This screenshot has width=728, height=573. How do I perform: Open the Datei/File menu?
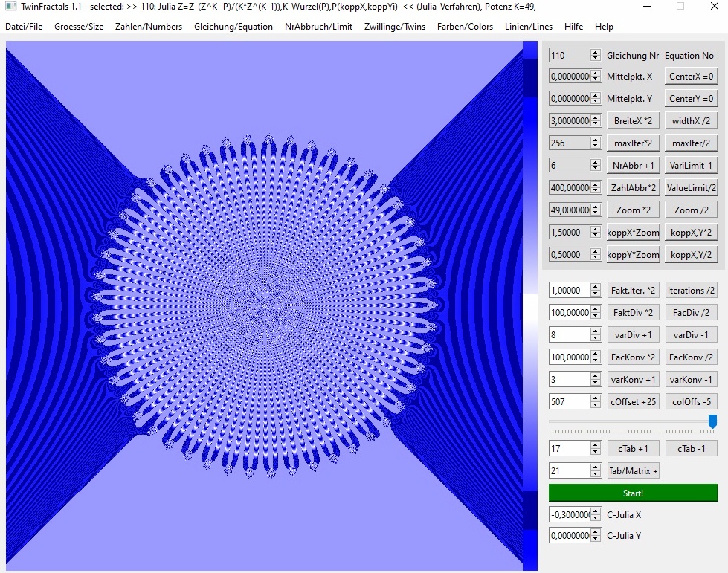tap(24, 27)
